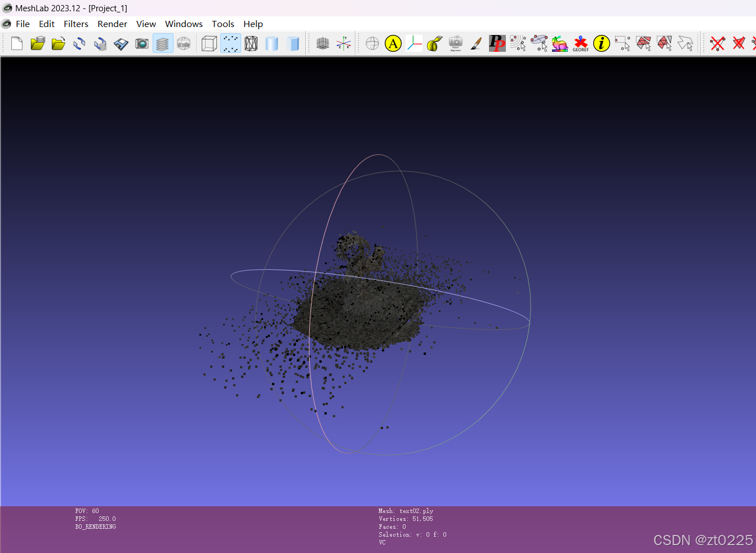Toggle flat fill cylinder icon
The height and width of the screenshot is (553, 756).
(x=293, y=43)
